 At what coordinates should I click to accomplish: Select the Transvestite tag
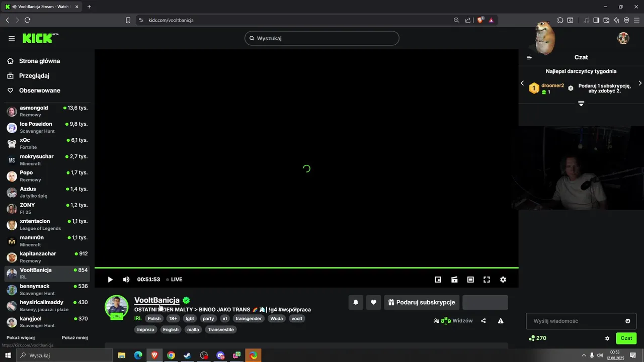(221, 330)
